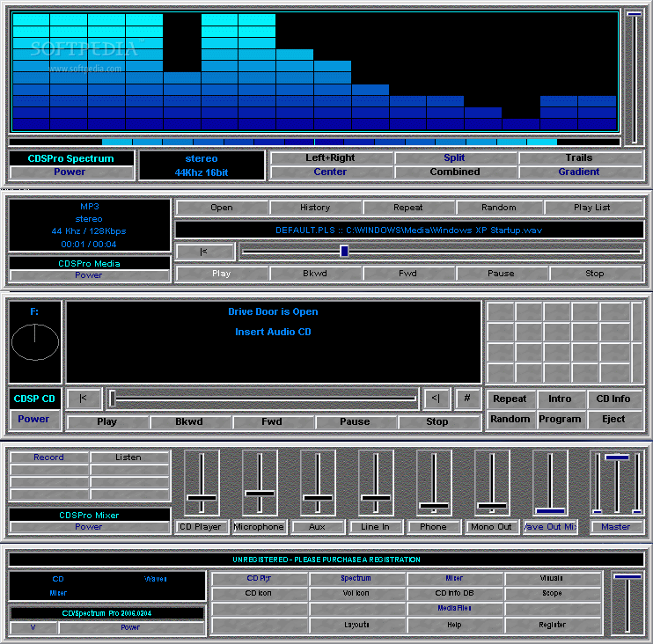Toggle Program mode in CD player
The image size is (653, 644).
point(560,419)
